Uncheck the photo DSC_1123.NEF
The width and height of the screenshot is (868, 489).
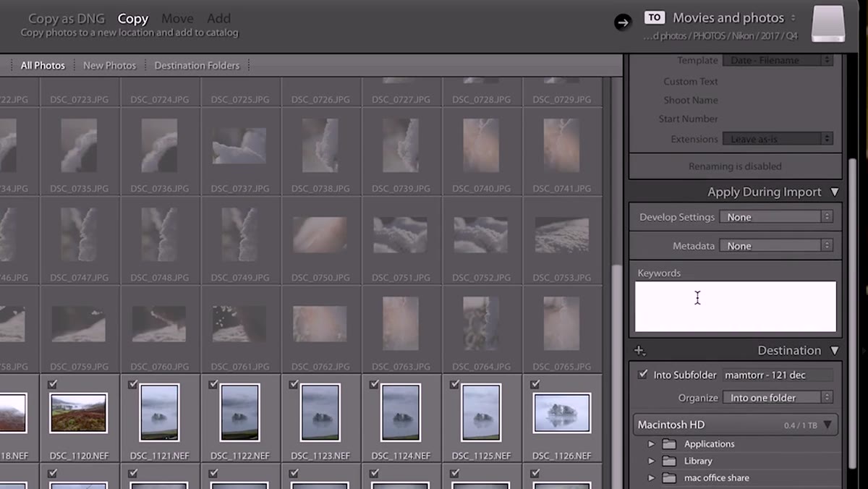pyautogui.click(x=293, y=384)
